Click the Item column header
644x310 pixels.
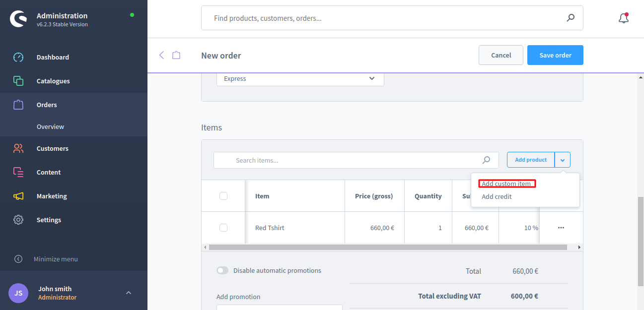pos(262,196)
